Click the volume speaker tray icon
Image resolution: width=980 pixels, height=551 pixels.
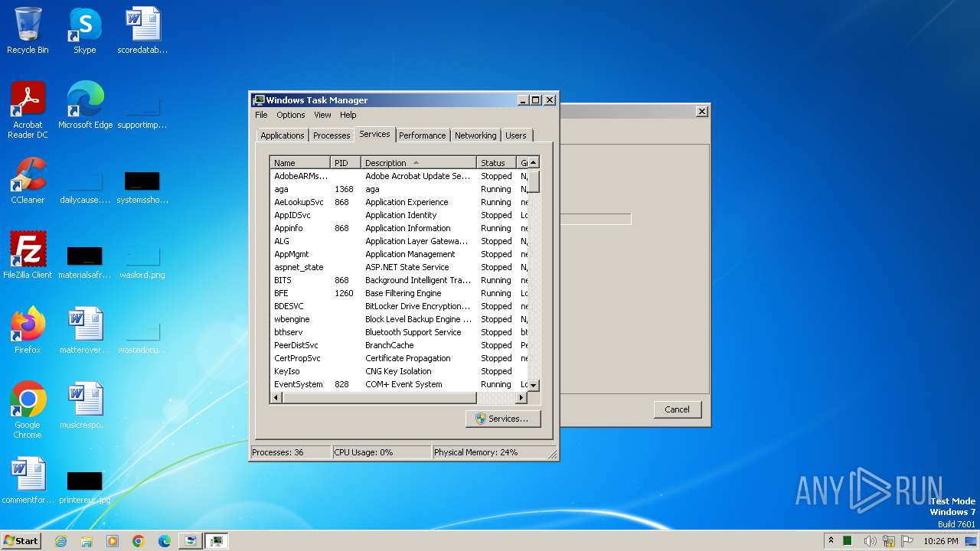[x=870, y=541]
